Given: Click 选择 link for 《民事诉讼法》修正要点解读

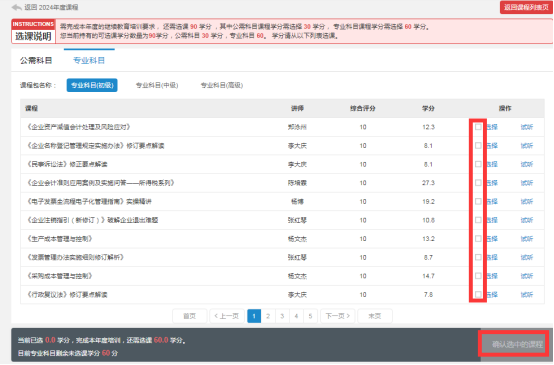Looking at the screenshot, I should click(492, 164).
